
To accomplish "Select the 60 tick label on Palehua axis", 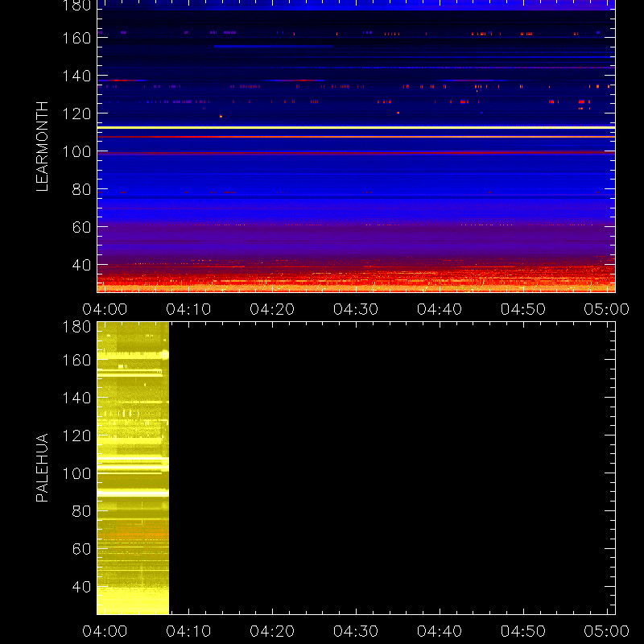I will pos(82,549).
